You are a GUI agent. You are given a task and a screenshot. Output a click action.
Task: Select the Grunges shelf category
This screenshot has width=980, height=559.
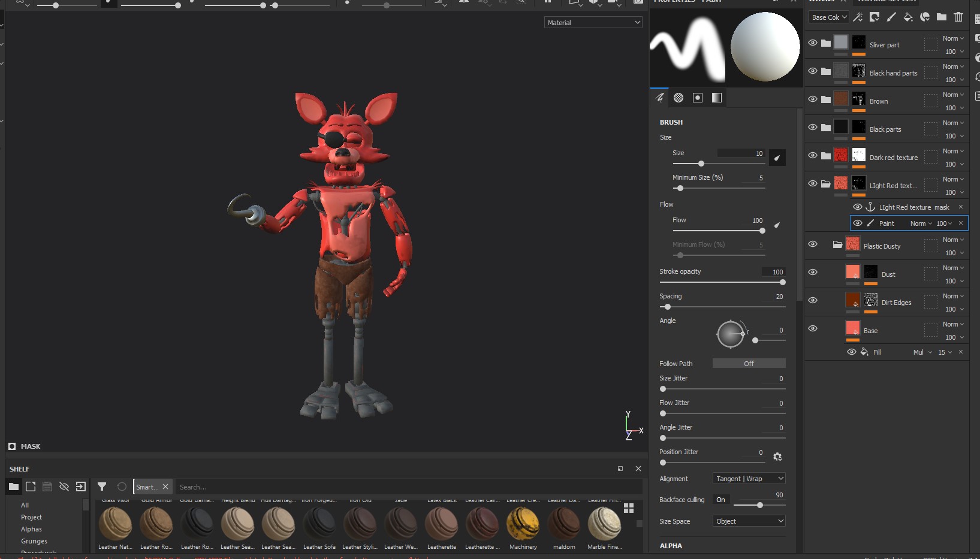34,541
